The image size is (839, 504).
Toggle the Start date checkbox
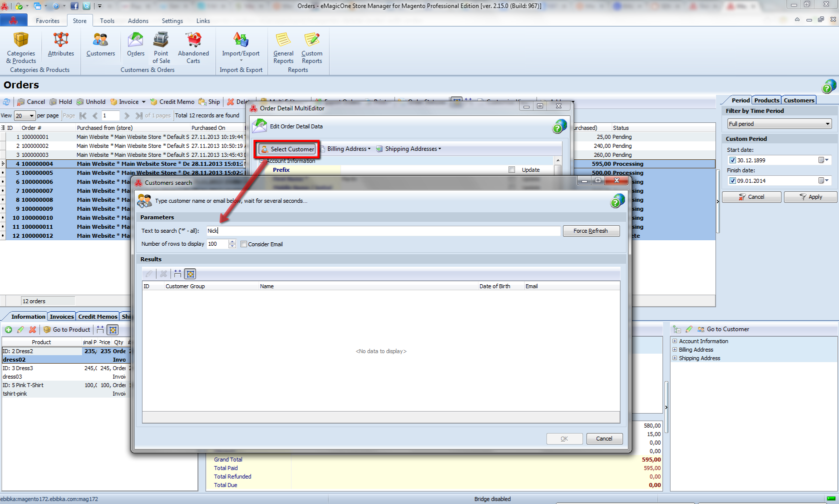pos(732,160)
